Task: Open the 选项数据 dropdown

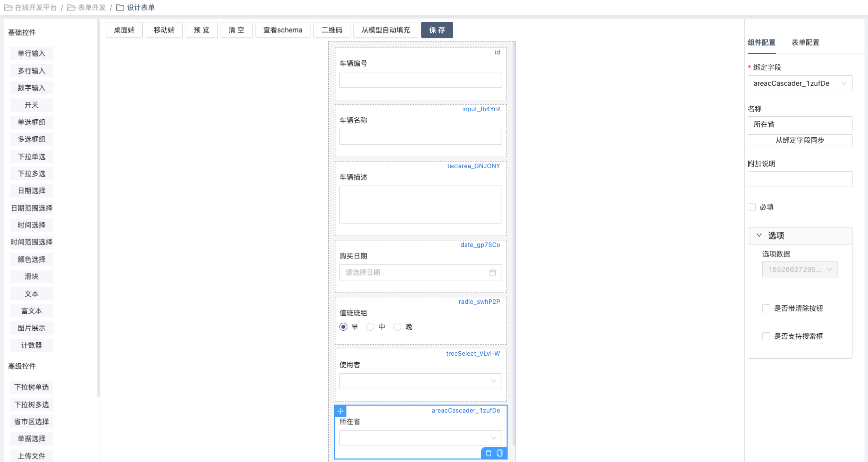Action: tap(800, 269)
